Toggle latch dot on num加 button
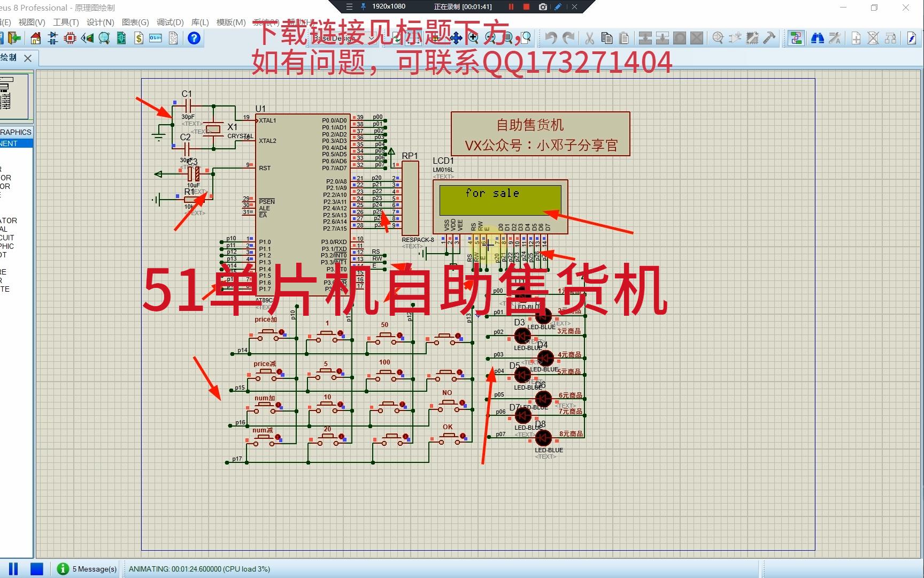 click(x=279, y=406)
